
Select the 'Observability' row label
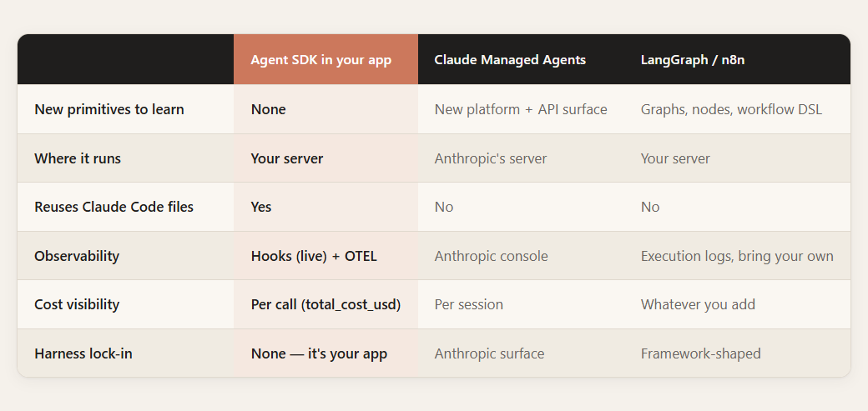pos(77,256)
